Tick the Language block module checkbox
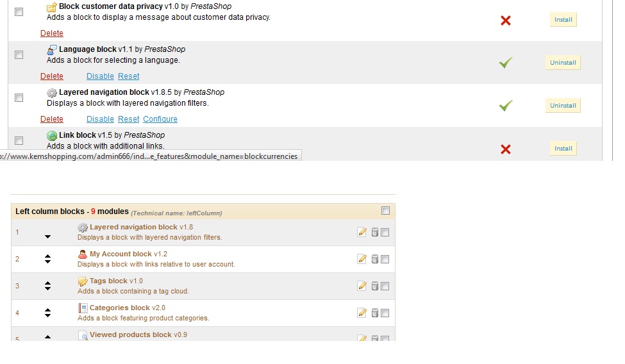This screenshot has height=364, width=625. pyautogui.click(x=19, y=55)
